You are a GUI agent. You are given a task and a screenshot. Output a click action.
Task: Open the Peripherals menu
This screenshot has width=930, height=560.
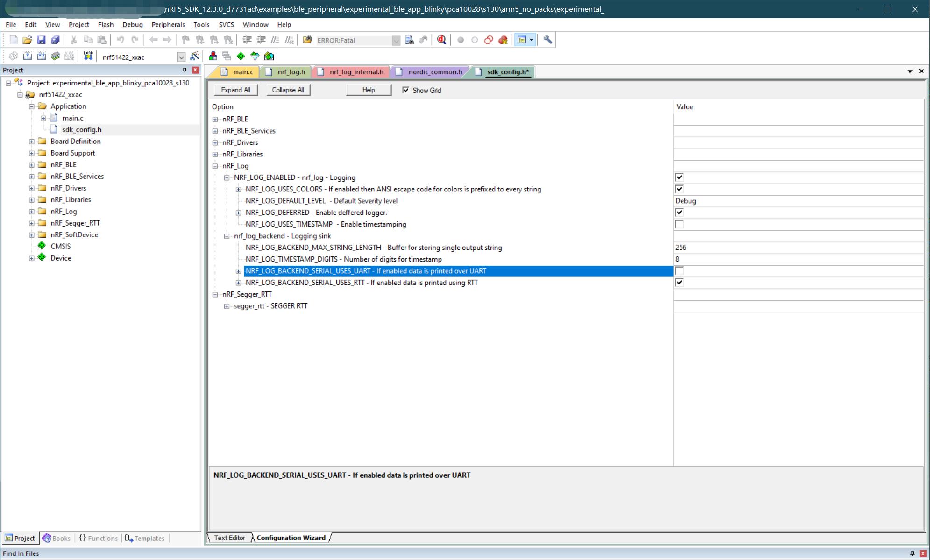(x=169, y=25)
